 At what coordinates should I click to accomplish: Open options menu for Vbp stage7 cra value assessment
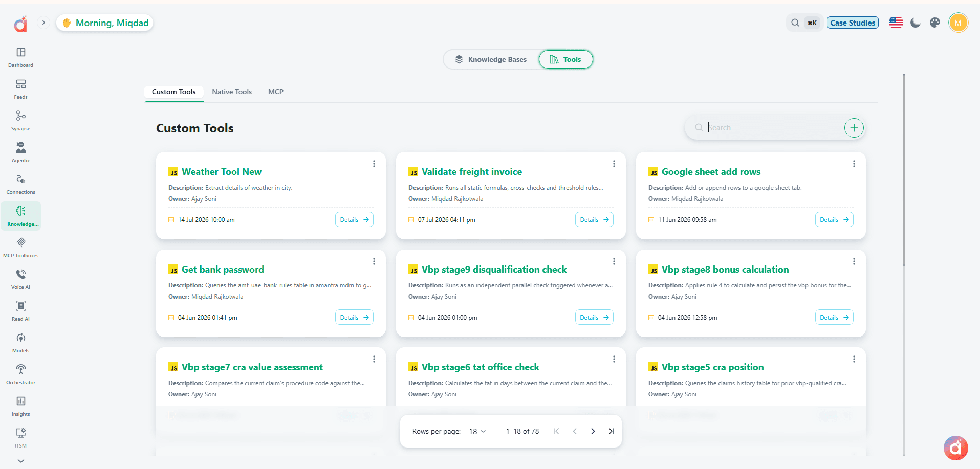click(x=374, y=359)
